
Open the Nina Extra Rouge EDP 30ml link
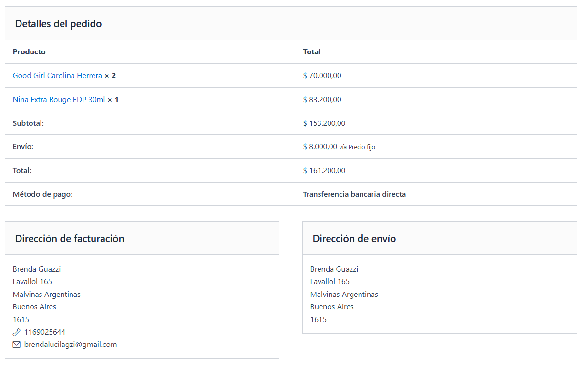pos(59,100)
